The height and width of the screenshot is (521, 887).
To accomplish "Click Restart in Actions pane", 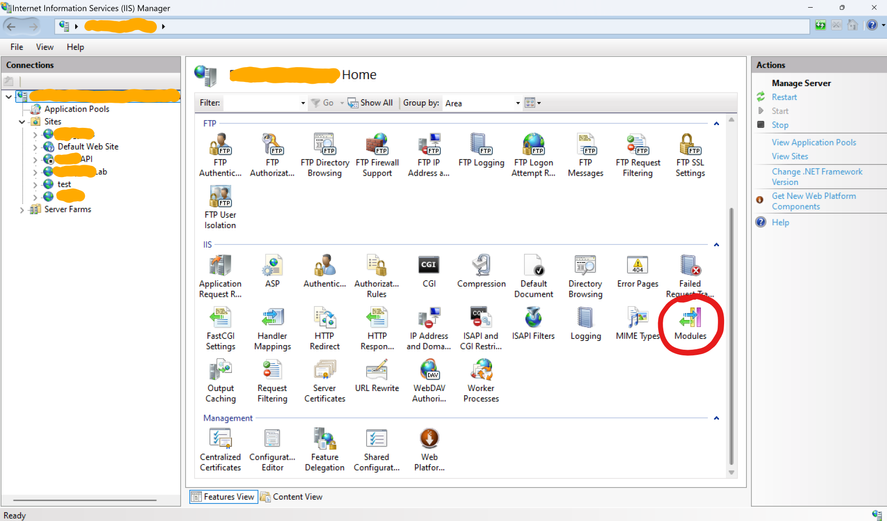I will tap(784, 97).
